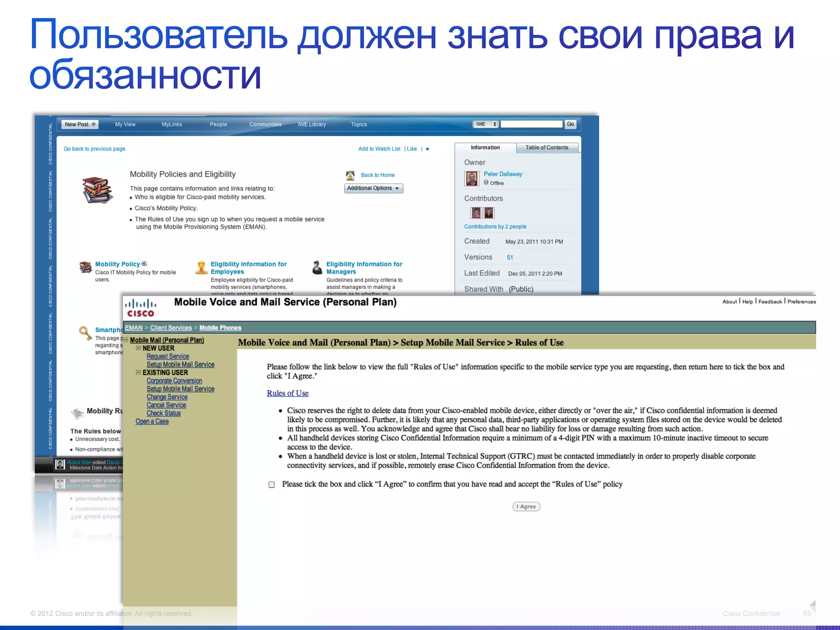The height and width of the screenshot is (630, 840).
Task: Click the Robot Wan avatar in the activity bar
Action: tap(60, 464)
